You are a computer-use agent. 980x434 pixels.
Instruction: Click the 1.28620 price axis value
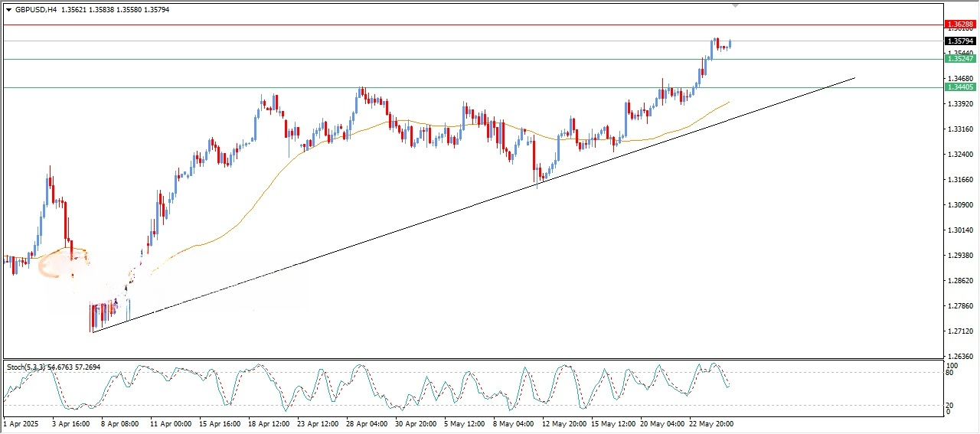(x=960, y=281)
